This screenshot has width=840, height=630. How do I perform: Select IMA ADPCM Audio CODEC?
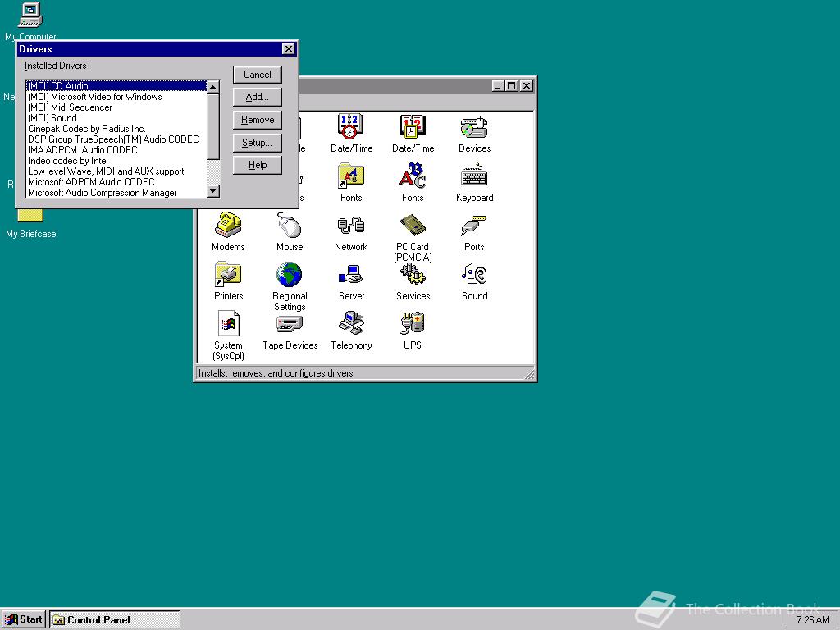[x=116, y=150]
